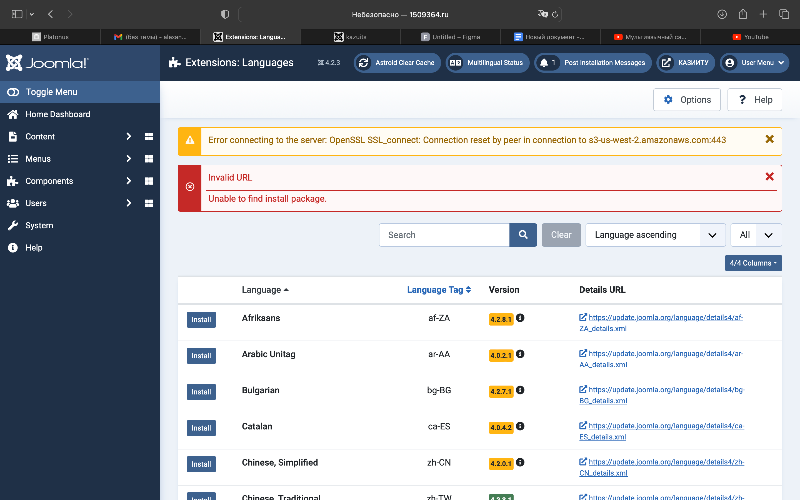This screenshot has width=800, height=500.
Task: Click the Safari back navigation arrow
Action: click(x=51, y=14)
